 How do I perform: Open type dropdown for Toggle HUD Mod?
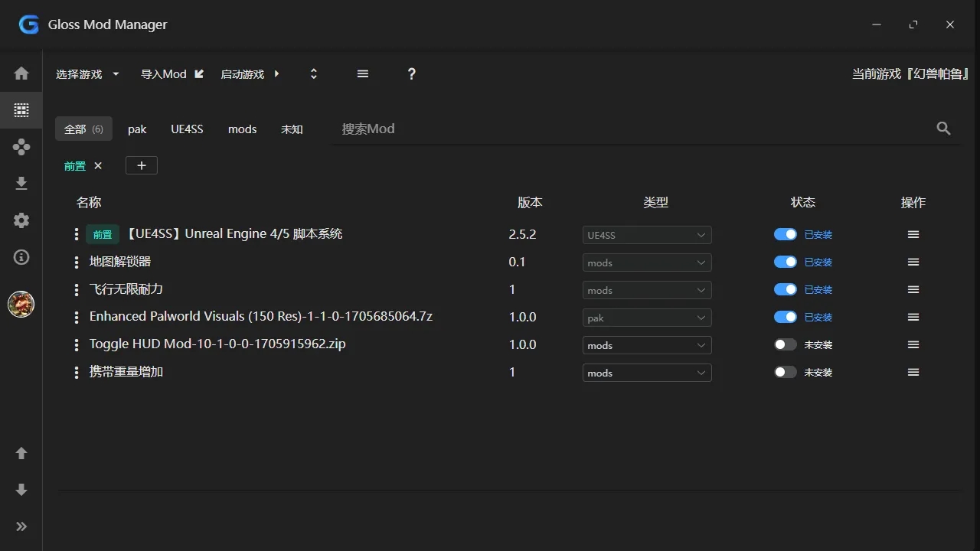pos(647,345)
